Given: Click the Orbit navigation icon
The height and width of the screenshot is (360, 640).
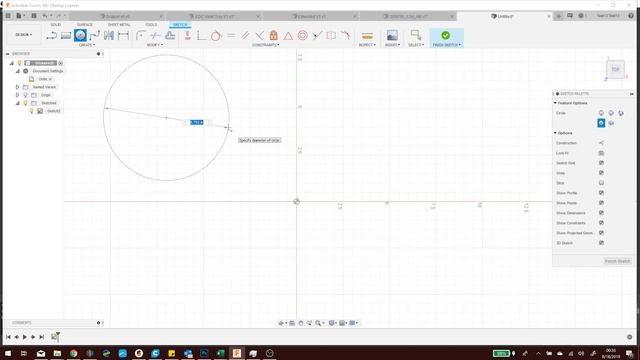Looking at the screenshot, I should (x=281, y=323).
